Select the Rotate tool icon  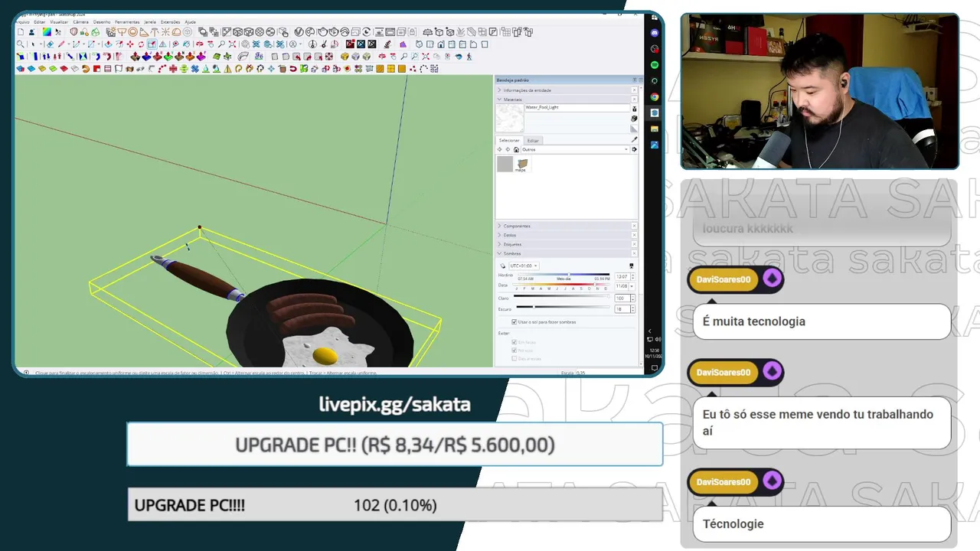tap(141, 44)
